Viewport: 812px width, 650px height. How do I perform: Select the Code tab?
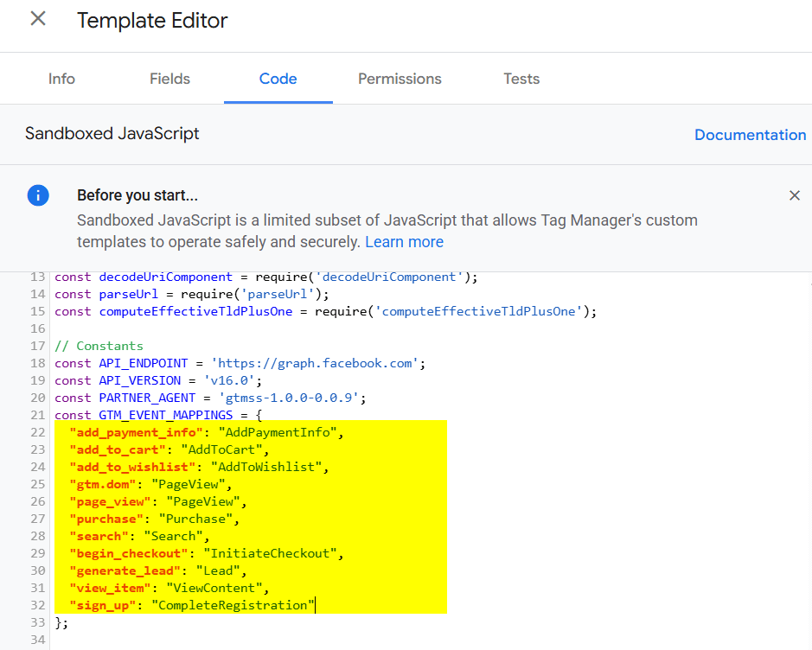278,79
